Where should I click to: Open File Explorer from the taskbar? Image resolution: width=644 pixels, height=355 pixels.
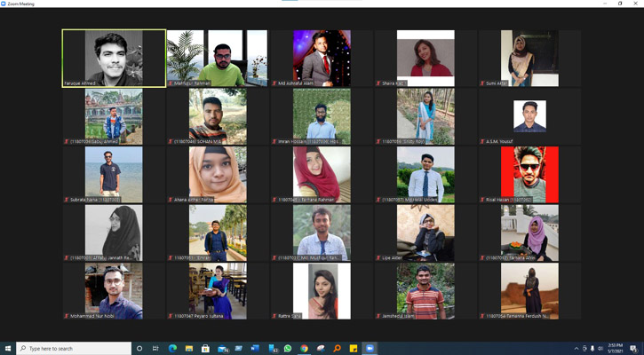click(189, 348)
